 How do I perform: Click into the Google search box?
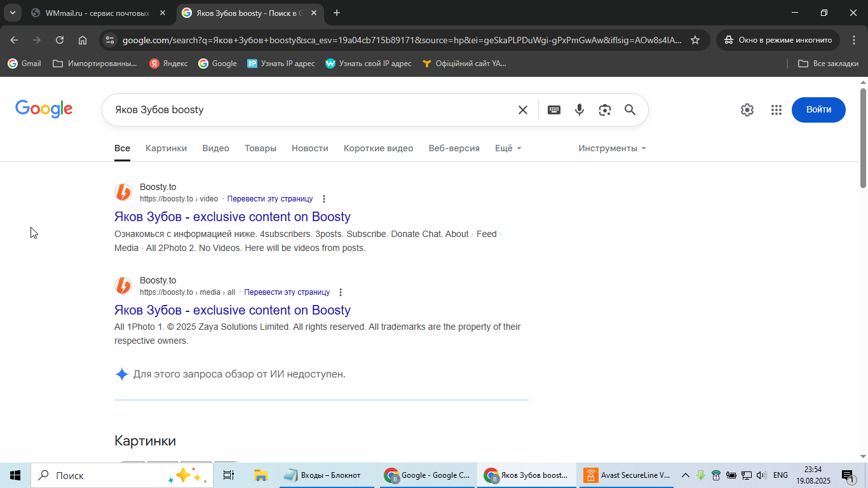[x=311, y=110]
